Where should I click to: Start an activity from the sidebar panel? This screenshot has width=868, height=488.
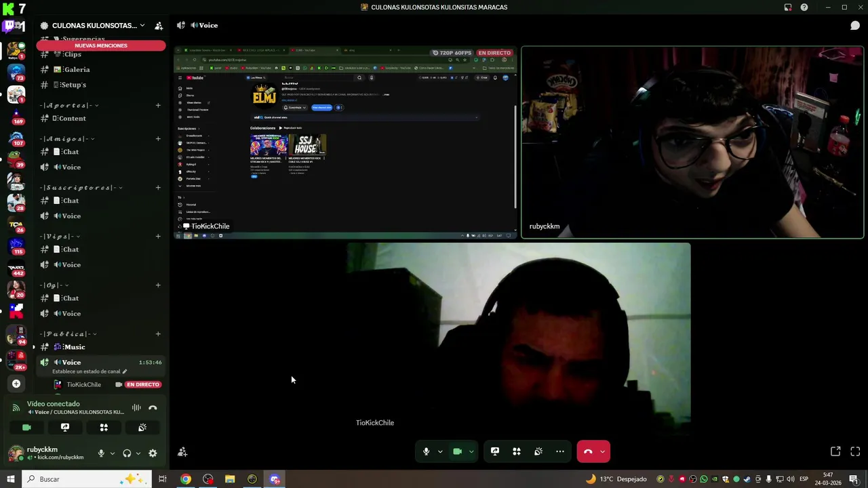(x=104, y=428)
